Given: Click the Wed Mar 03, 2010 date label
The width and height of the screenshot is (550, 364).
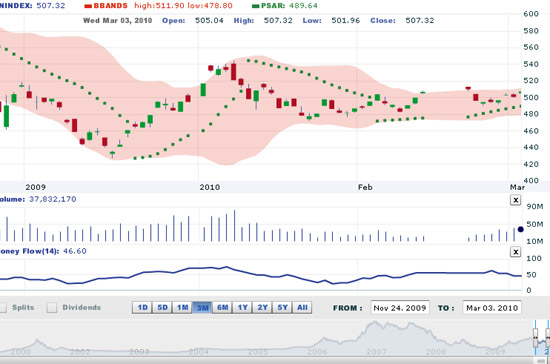Looking at the screenshot, I should pos(118,20).
